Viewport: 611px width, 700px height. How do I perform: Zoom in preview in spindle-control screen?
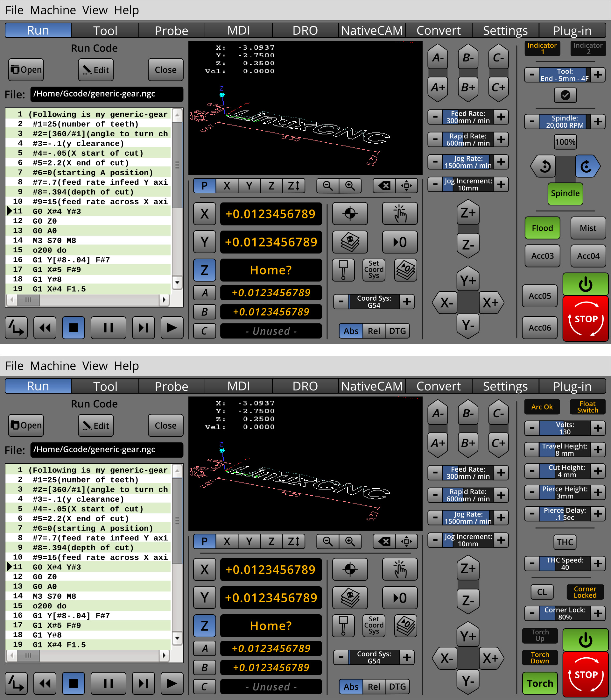pos(350,186)
